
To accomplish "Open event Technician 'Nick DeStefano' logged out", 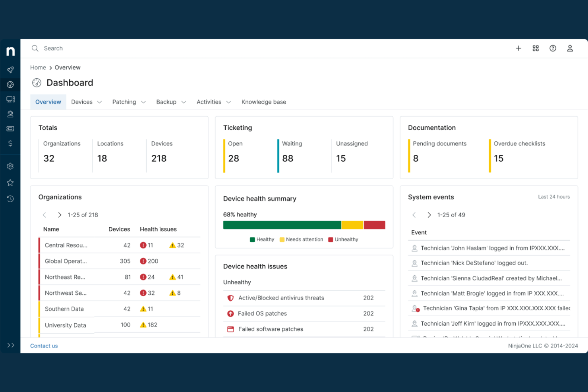I will coord(489,263).
